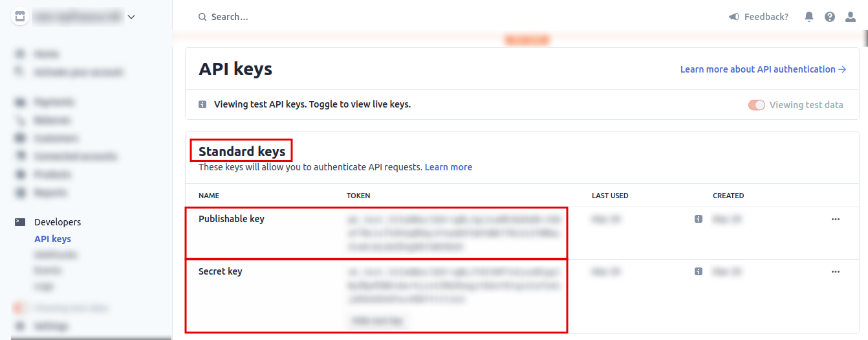Open Secret key more options menu
868x340 pixels.
point(835,272)
